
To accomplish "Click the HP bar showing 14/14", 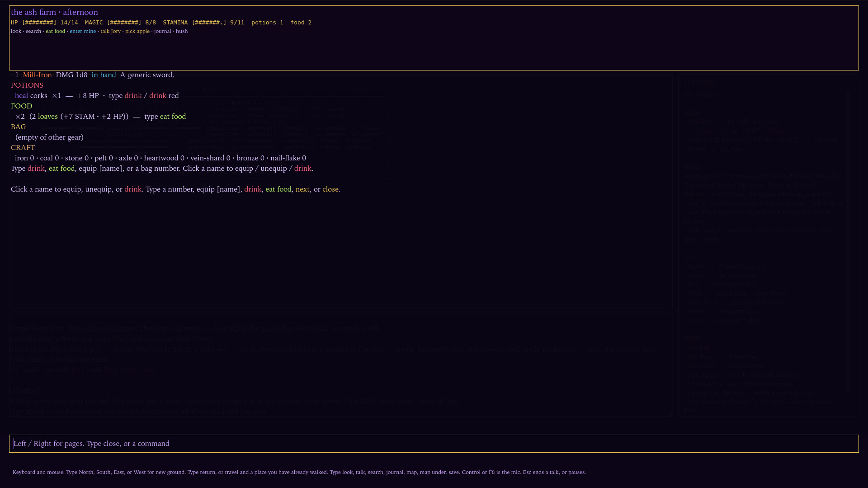I will click(x=44, y=23).
